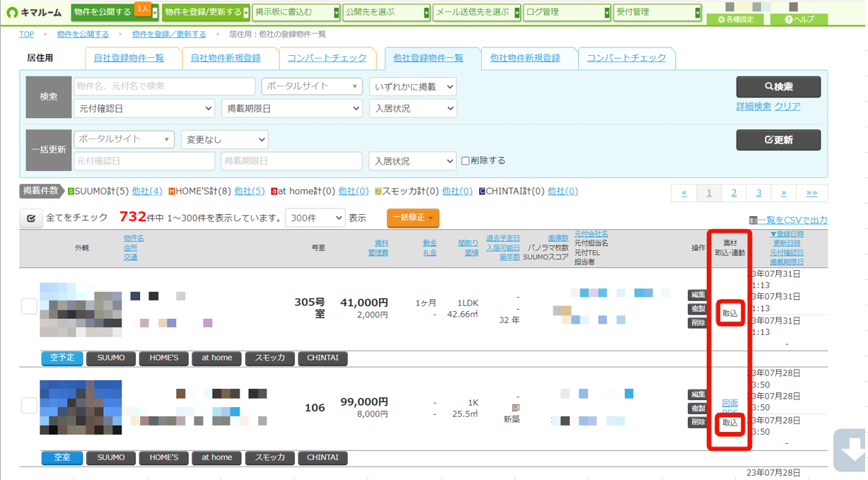Click the SUUMO button under 305号室 row

(x=111, y=358)
